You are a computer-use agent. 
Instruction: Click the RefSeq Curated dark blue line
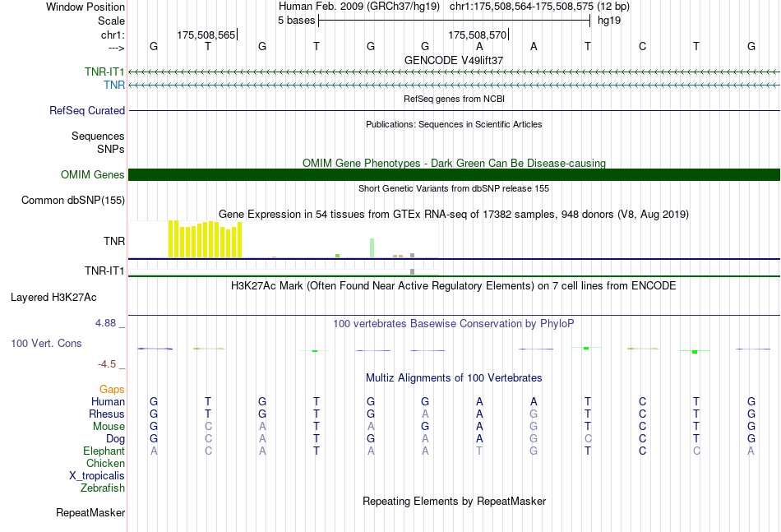454,110
